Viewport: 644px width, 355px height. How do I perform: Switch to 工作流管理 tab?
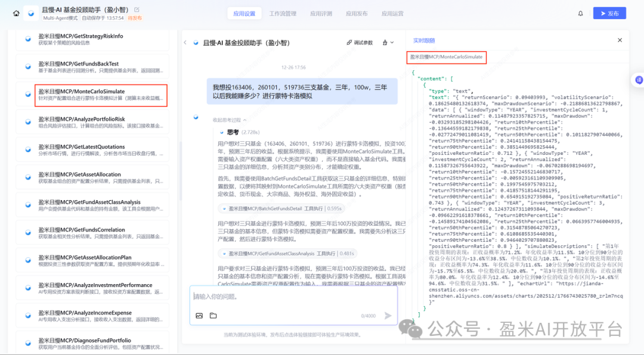tap(283, 14)
